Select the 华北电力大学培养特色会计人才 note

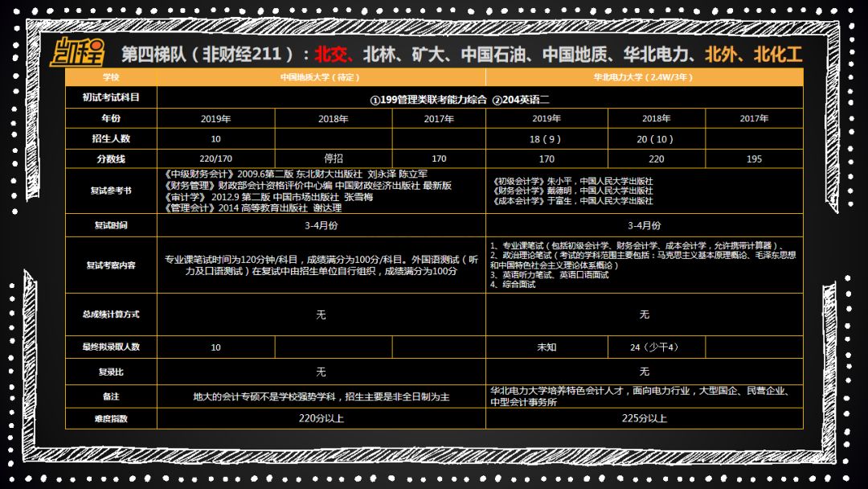point(640,397)
